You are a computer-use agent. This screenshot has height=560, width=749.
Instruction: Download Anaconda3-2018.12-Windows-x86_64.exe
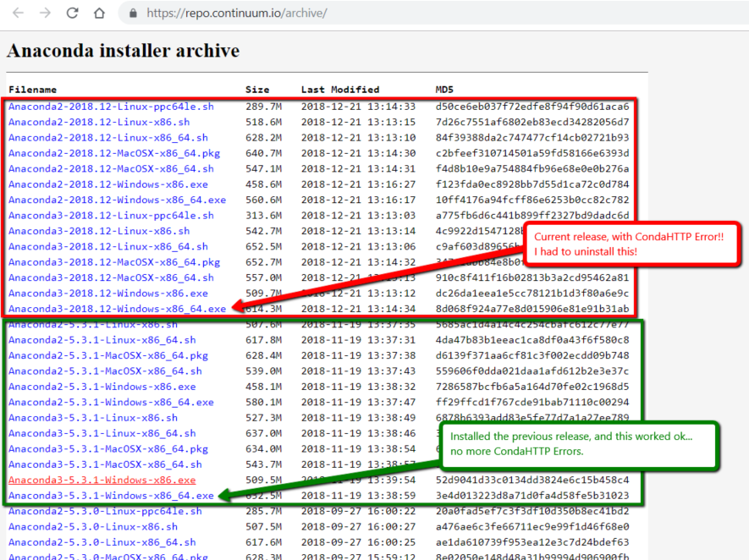pyautogui.click(x=117, y=309)
